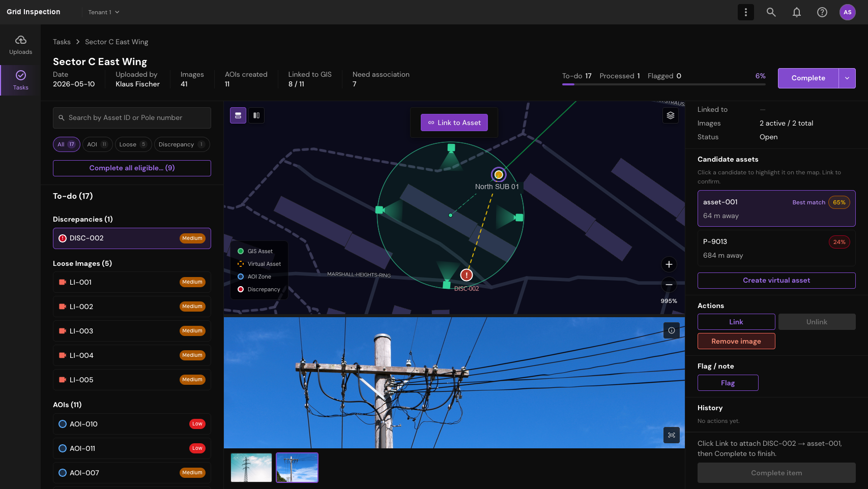Select the North SUB 01 asset marker
This screenshot has height=489, width=868.
point(499,175)
